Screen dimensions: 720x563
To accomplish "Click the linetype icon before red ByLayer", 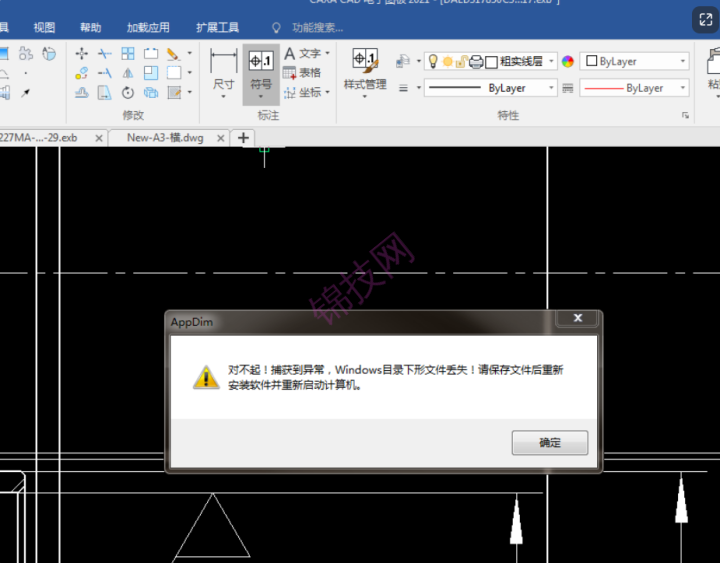I will click(x=568, y=88).
